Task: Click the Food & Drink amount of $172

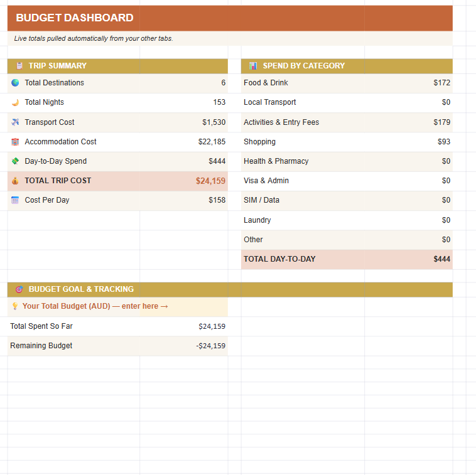Action: (441, 83)
